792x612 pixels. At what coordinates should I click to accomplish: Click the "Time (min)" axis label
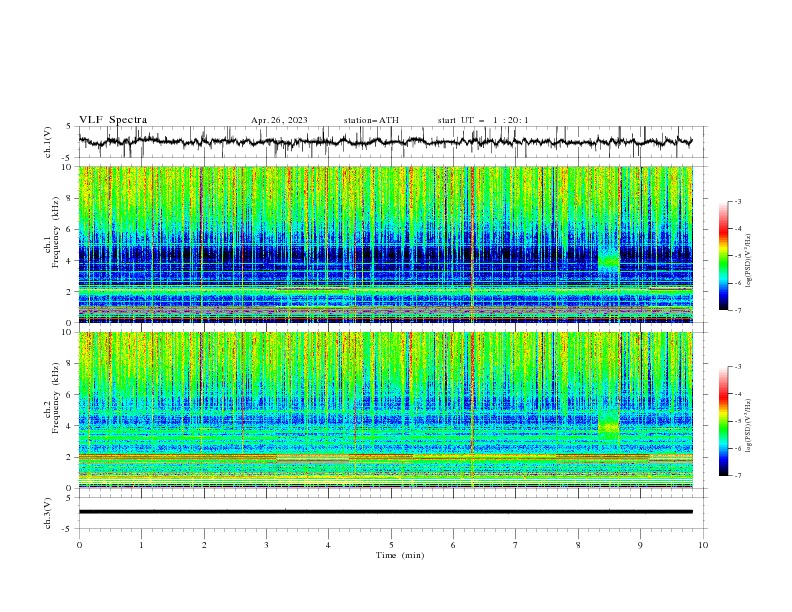pyautogui.click(x=400, y=555)
